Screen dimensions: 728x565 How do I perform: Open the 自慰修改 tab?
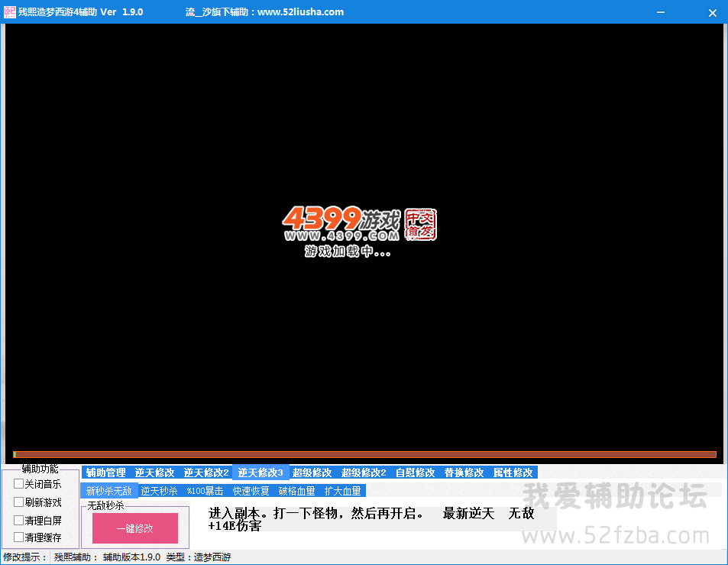pos(415,472)
